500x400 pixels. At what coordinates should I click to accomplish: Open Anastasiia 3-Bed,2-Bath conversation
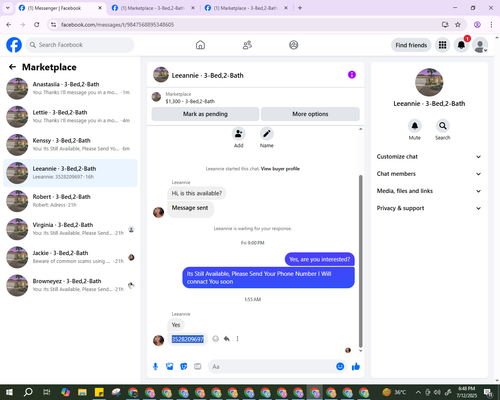tap(70, 88)
